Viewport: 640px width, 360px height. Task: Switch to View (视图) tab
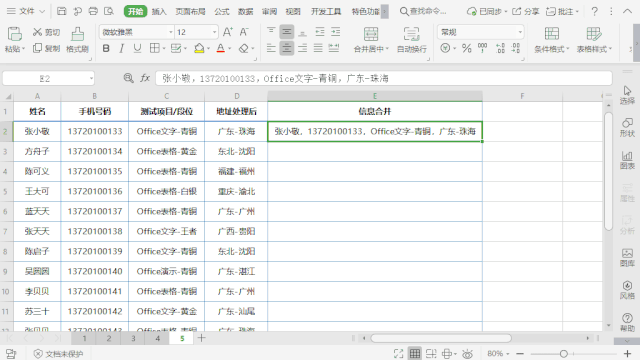[293, 11]
